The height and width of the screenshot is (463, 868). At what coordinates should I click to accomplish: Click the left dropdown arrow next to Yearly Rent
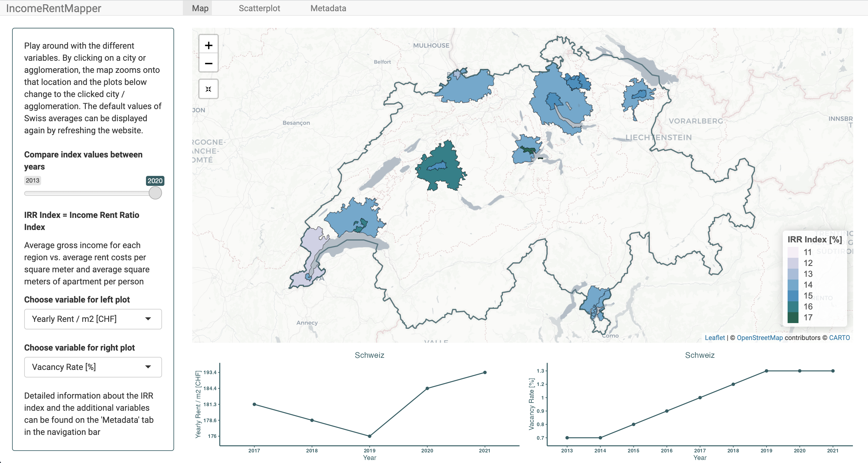click(148, 319)
